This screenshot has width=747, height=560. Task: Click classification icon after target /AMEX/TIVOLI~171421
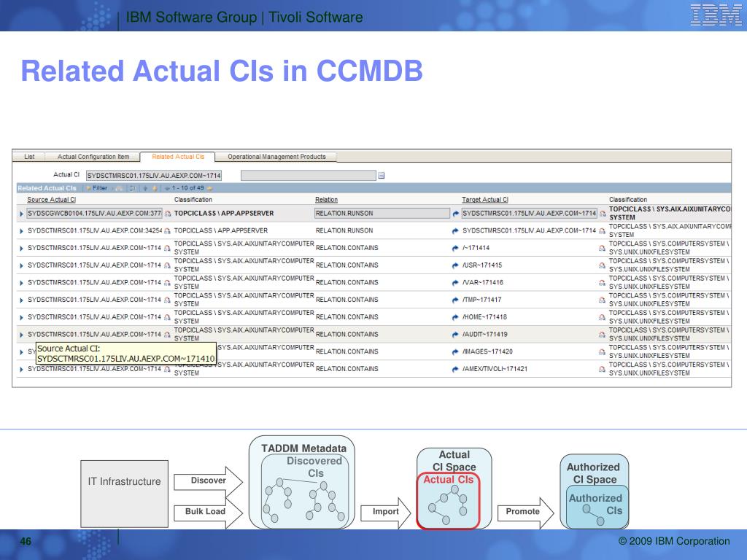[602, 369]
